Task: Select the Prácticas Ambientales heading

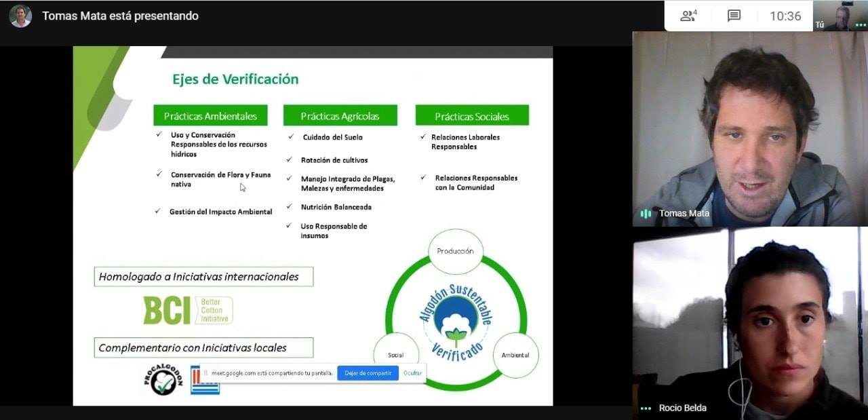Action: coord(210,116)
